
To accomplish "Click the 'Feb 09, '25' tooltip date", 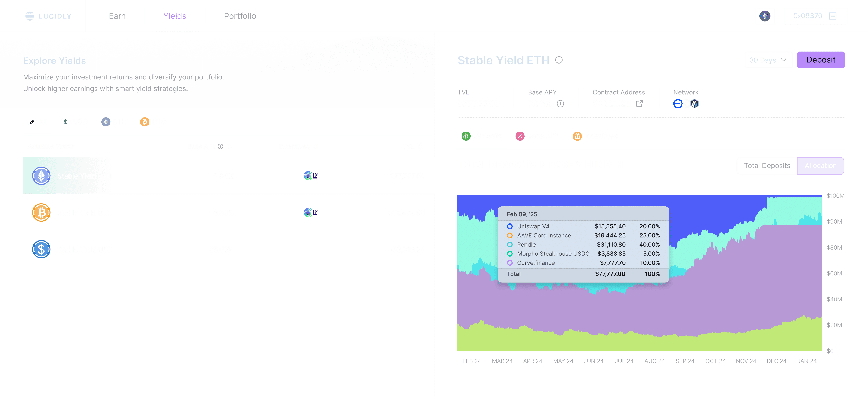I will click(x=522, y=214).
